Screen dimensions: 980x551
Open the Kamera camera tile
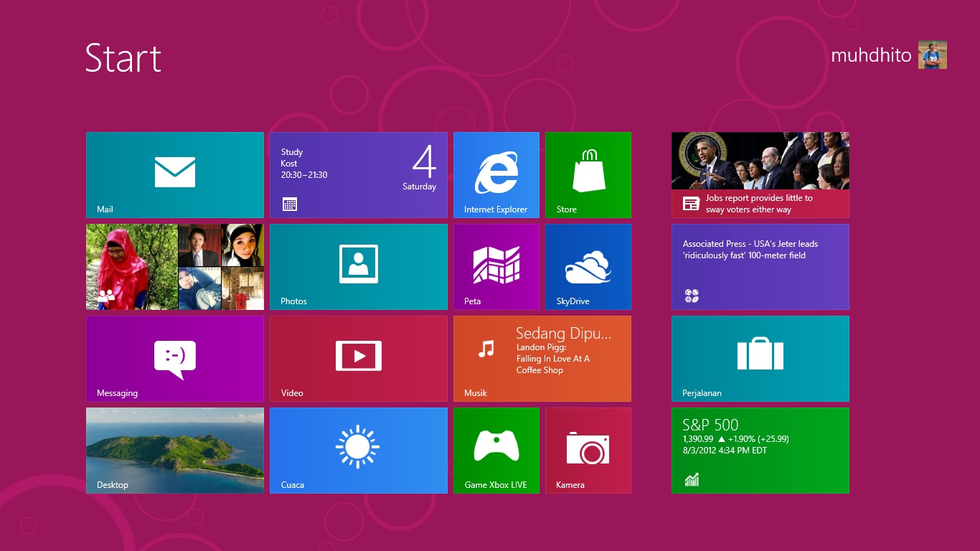click(x=588, y=450)
